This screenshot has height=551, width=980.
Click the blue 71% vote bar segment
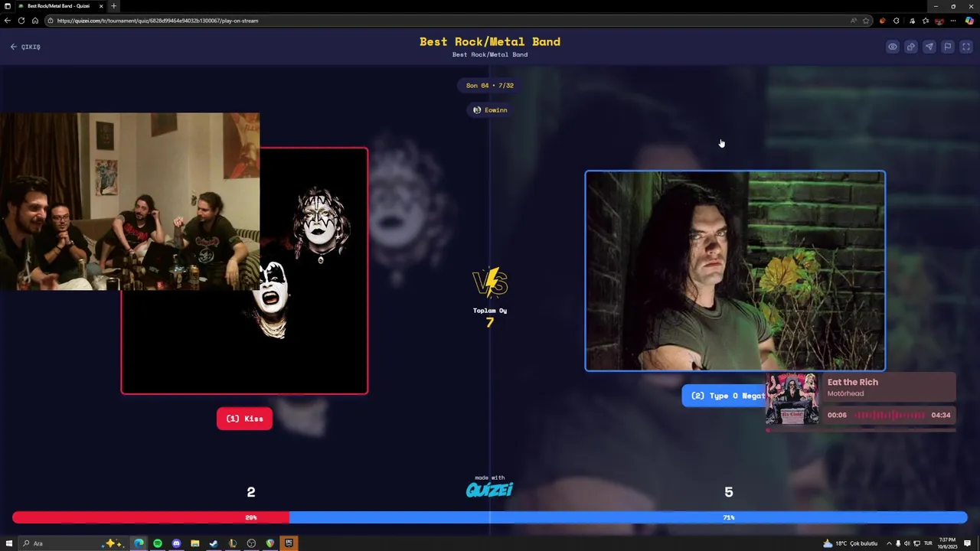(629, 517)
